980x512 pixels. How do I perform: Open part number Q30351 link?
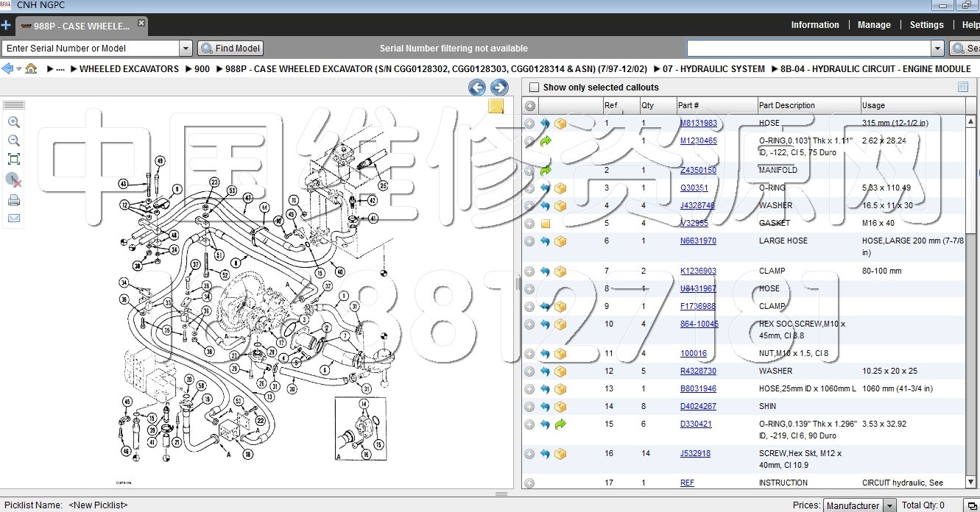coord(694,188)
